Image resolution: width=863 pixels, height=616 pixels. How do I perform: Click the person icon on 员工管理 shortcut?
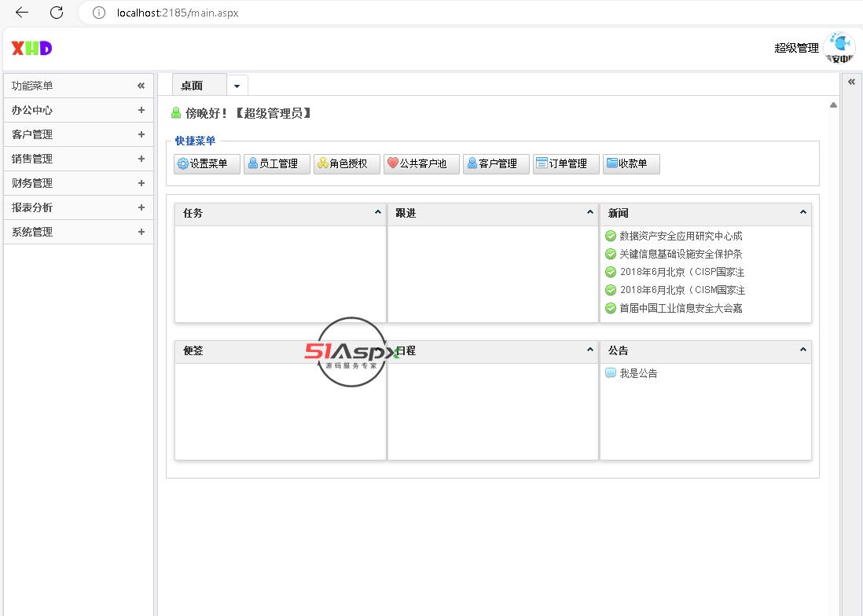pyautogui.click(x=252, y=163)
